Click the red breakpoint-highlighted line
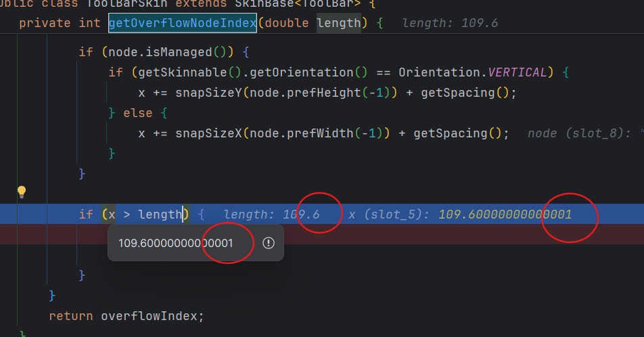 coord(406,235)
